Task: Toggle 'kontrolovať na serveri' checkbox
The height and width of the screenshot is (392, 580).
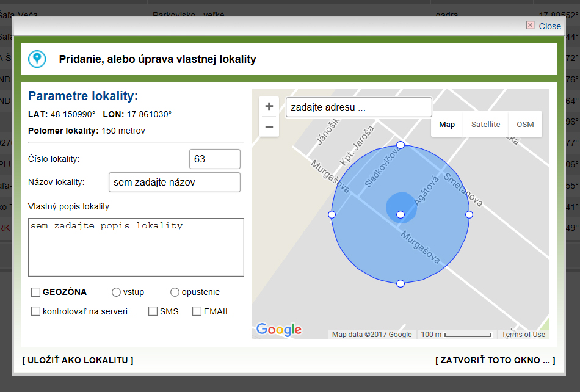Action: coord(36,311)
